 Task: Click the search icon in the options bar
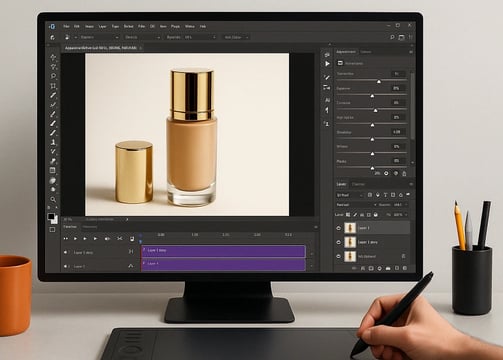(392, 37)
